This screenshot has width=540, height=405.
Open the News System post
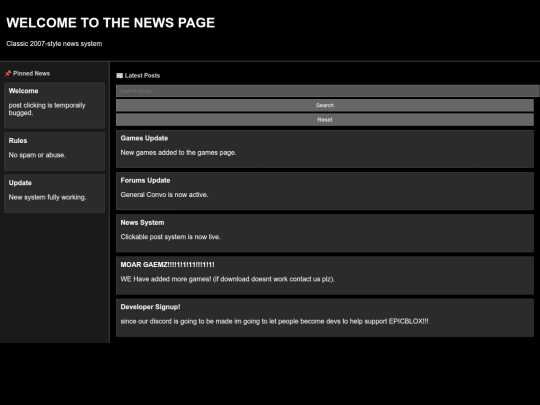point(325,233)
